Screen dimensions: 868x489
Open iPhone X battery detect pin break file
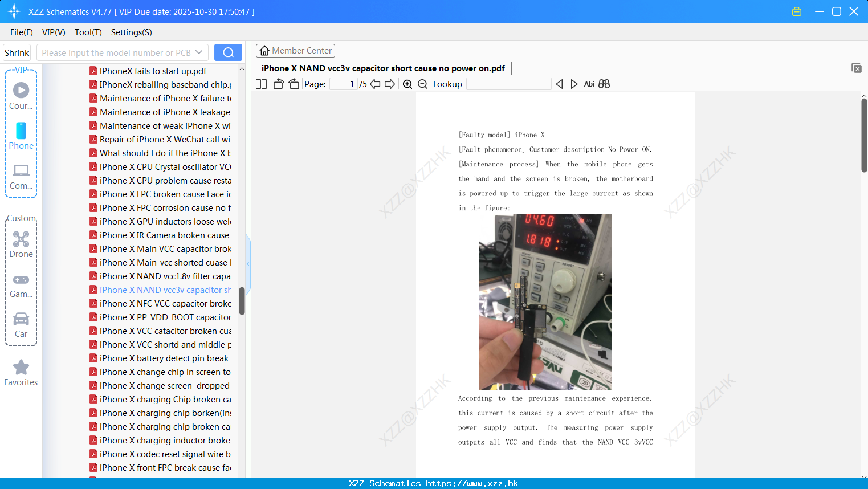pyautogui.click(x=160, y=358)
